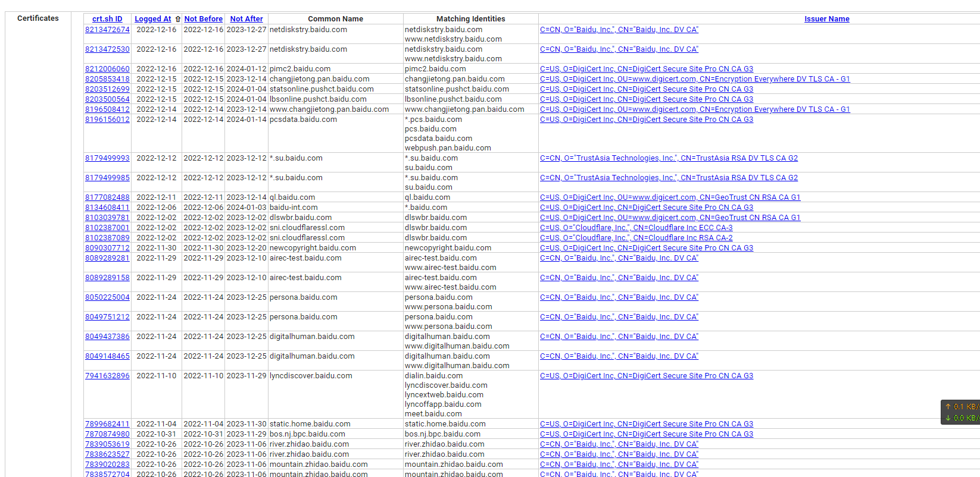Select the Not After date 2023-12-20
The height and width of the screenshot is (477, 980).
coord(246,248)
